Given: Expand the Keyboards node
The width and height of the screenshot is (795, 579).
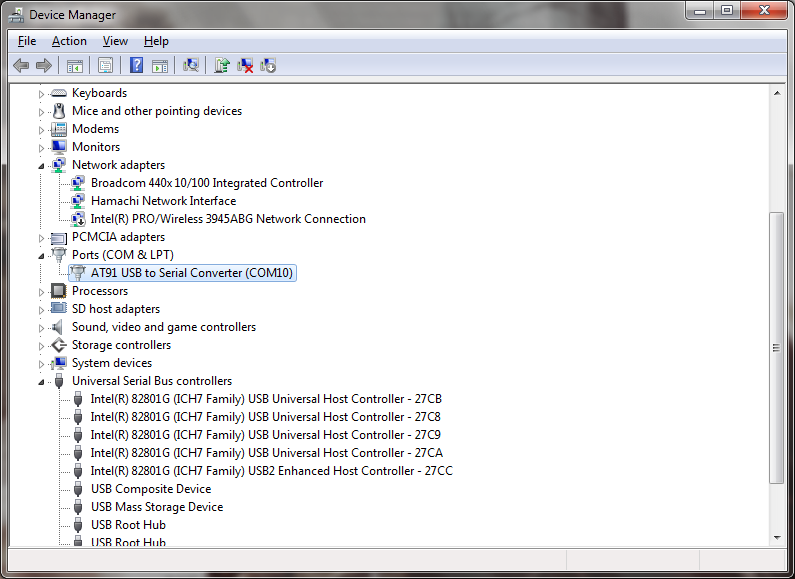Looking at the screenshot, I should (x=41, y=94).
